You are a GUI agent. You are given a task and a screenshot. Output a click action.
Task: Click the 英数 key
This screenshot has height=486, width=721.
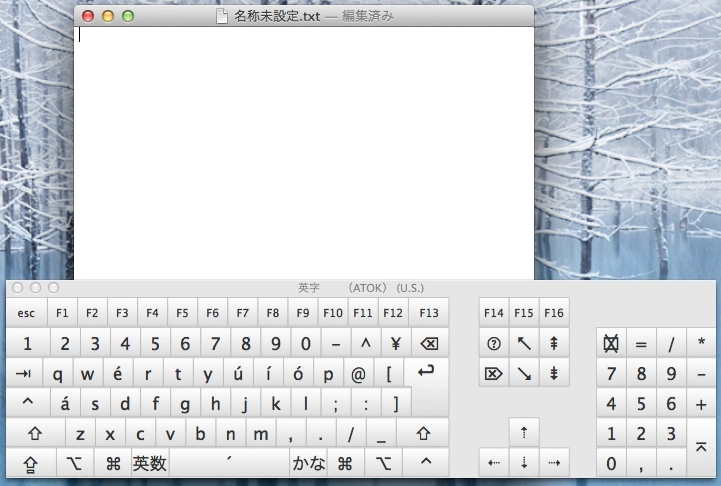coord(150,463)
